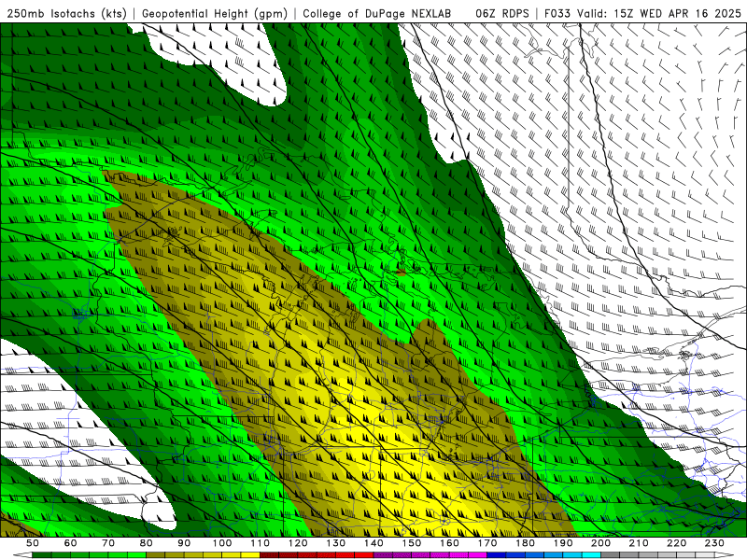This screenshot has width=747, height=560.
Task: Click the 170 value on the legend scale
Action: point(486,543)
